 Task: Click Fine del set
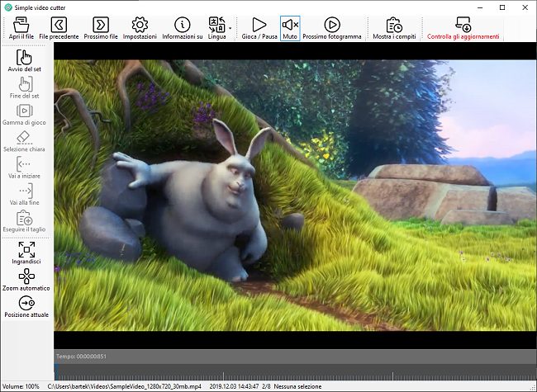24,87
